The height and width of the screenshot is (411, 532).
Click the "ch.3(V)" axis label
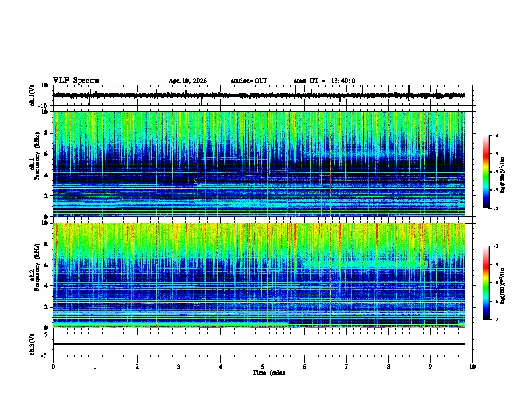[32, 345]
